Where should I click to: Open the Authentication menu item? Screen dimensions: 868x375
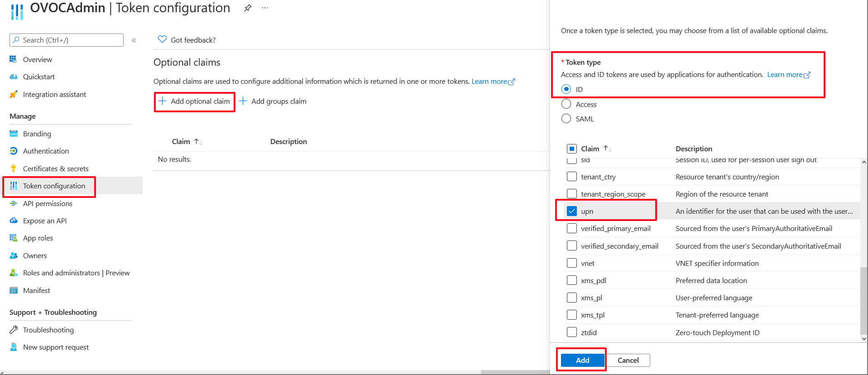pos(46,151)
